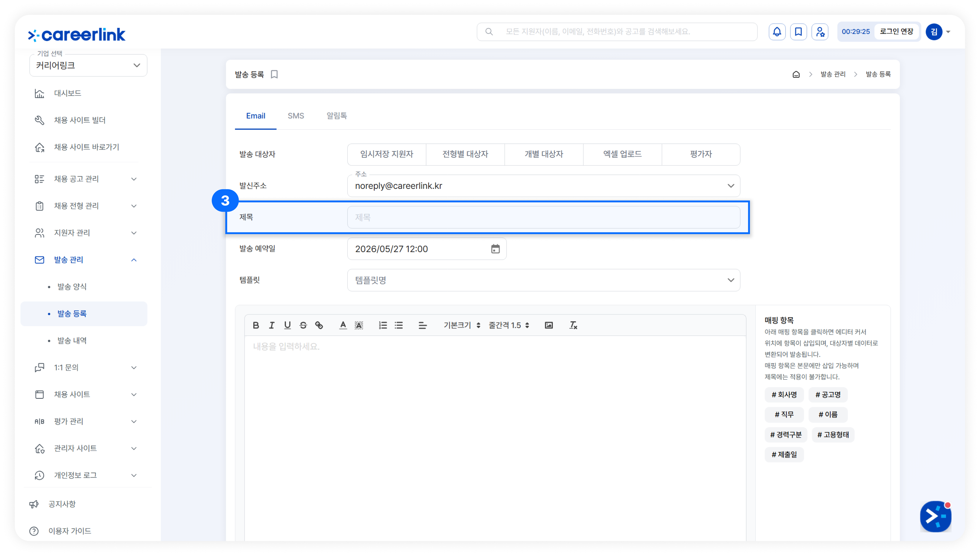
Task: Select the 임시저장 지원자 recipient option
Action: coord(386,154)
